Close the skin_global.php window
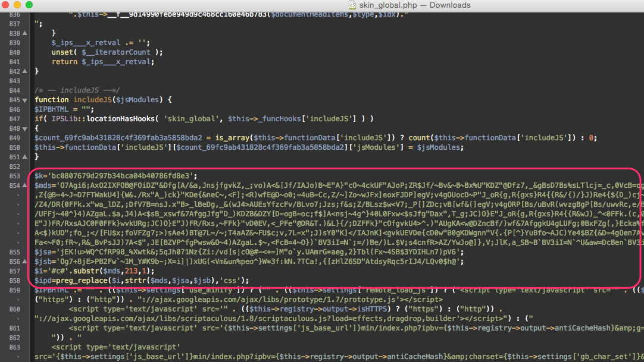This screenshot has height=362, width=644. tap(5, 5)
